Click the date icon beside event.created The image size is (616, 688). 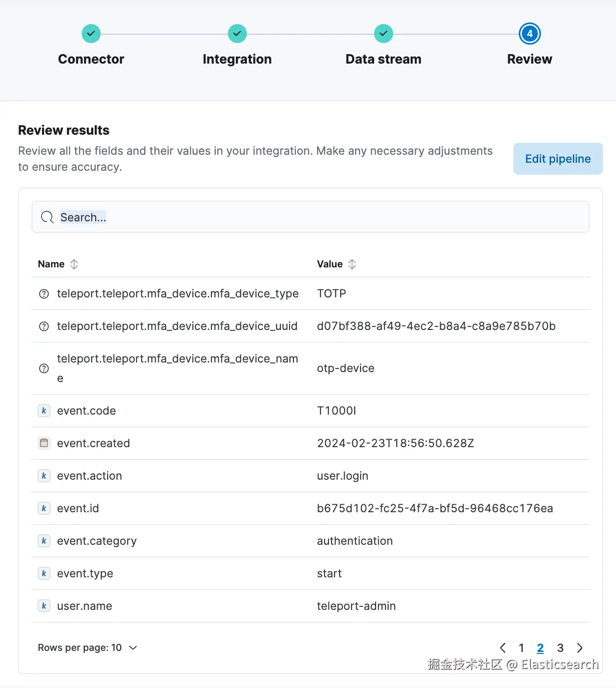click(44, 443)
